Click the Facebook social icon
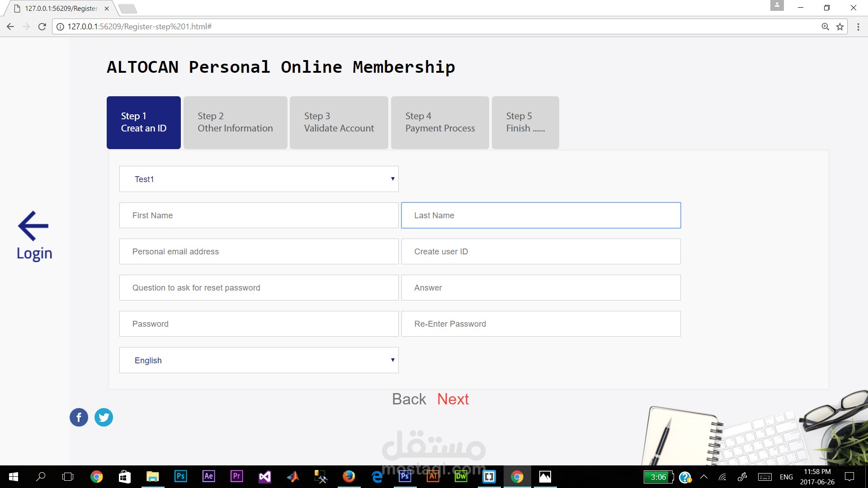This screenshot has width=868, height=488. coord(79,417)
